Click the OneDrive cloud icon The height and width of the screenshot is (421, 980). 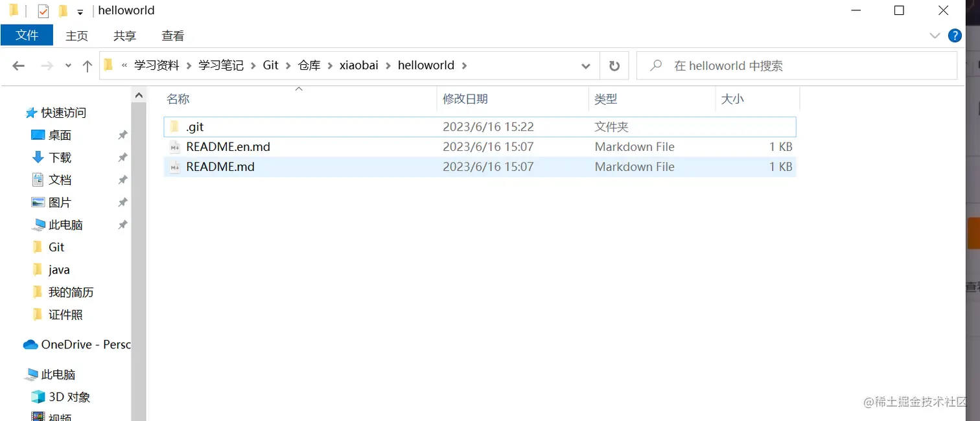coord(30,345)
